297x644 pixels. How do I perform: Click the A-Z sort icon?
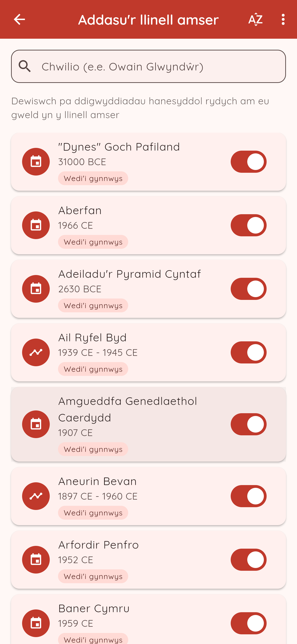point(255,20)
